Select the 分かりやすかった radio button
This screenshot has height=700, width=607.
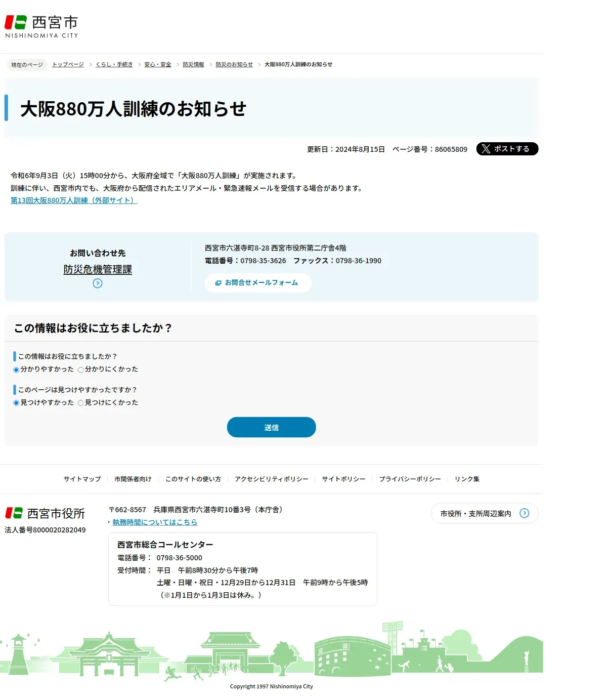16,370
